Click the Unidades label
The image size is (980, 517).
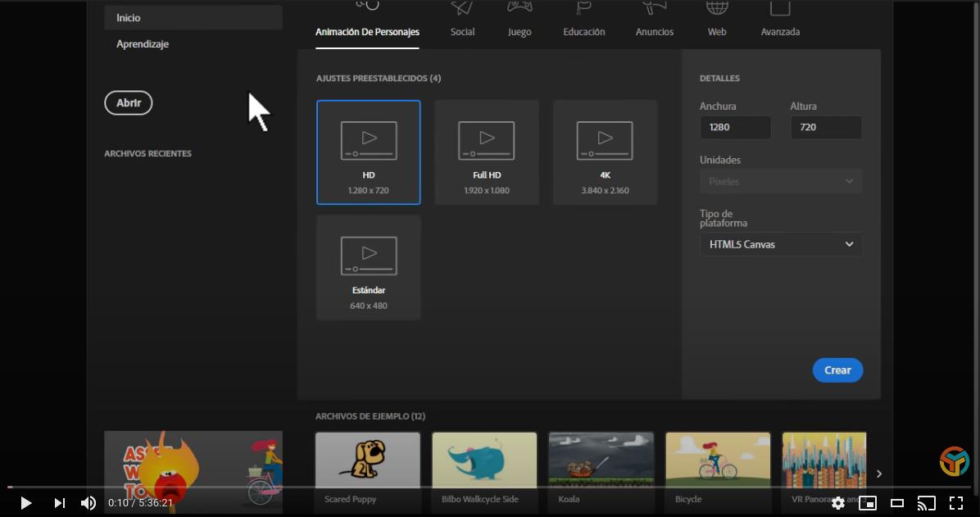pos(720,160)
